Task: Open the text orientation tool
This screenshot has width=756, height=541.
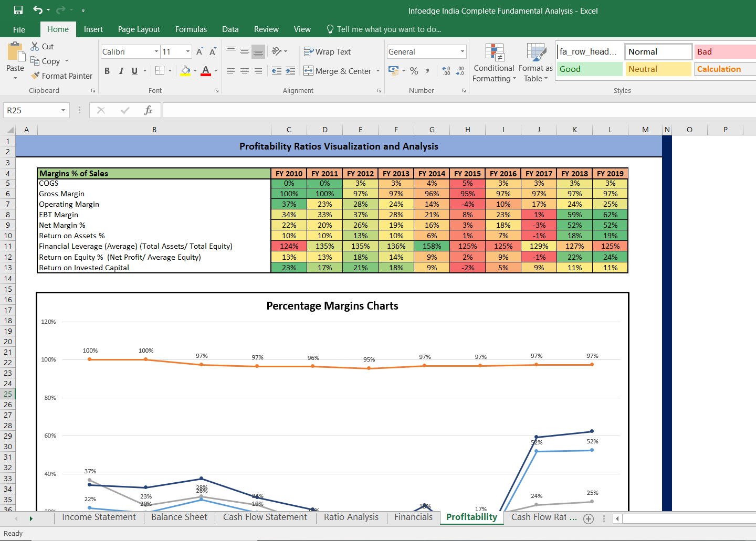Action: 277,51
